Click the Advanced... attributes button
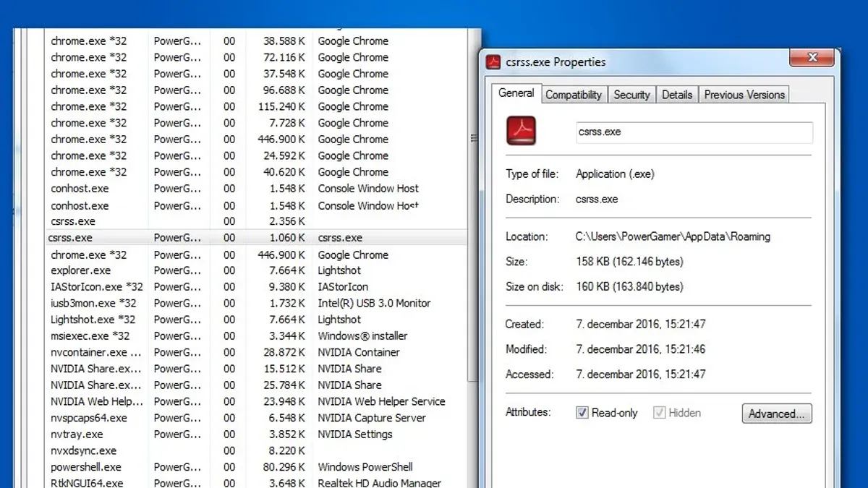Image resolution: width=868 pixels, height=488 pixels. 777,414
